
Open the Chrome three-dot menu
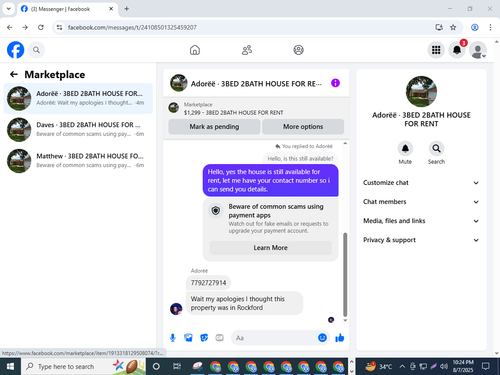(490, 27)
